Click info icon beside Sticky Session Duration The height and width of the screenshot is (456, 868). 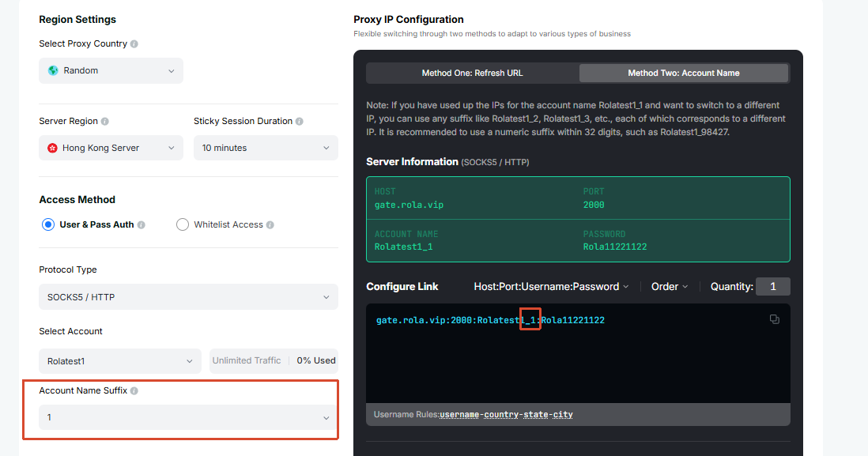point(300,121)
